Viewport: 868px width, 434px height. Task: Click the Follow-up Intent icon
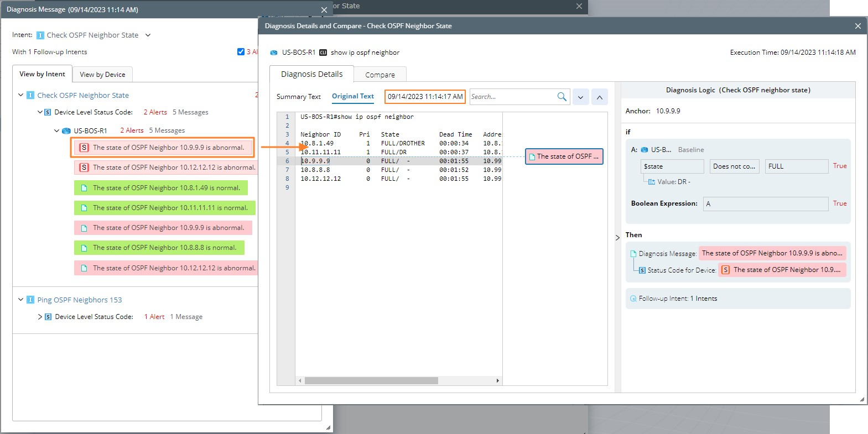pos(633,299)
